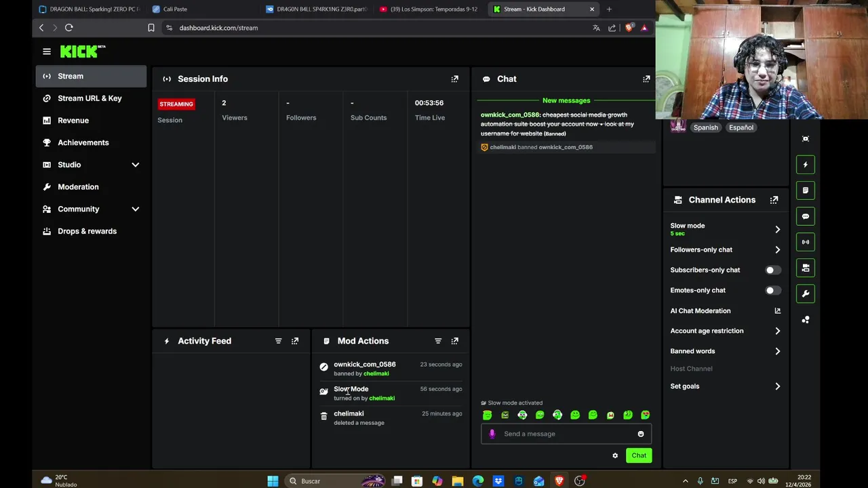Viewport: 868px width, 488px height.
Task: Switch to Los Simpson Temporadas tab
Action: (429, 9)
